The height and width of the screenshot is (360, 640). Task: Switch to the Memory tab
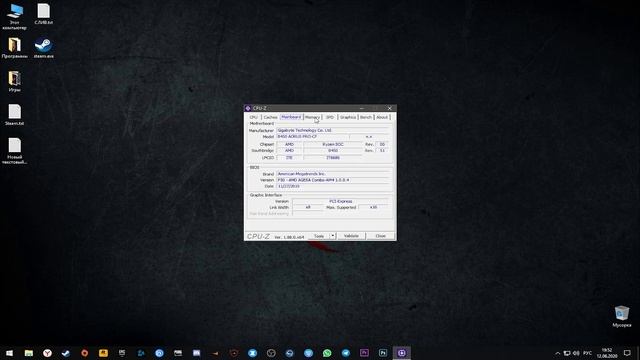pyautogui.click(x=312, y=117)
